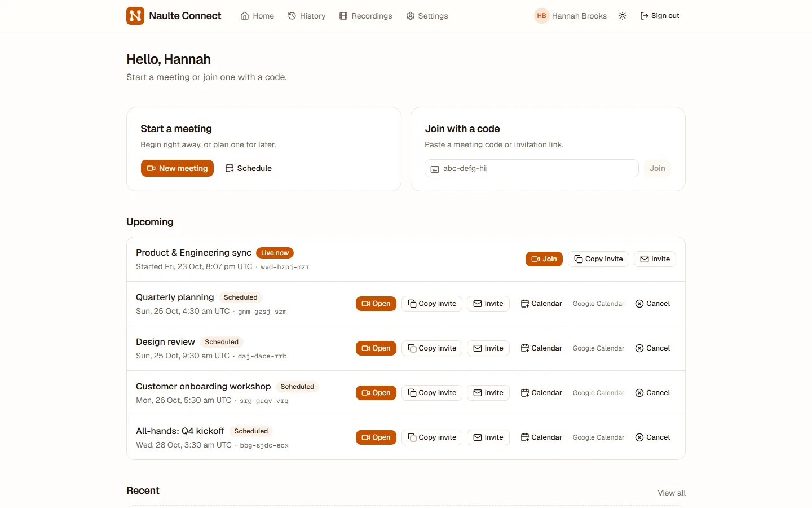Select the meeting code gnm-gzsj-szm
The height and width of the screenshot is (508, 812).
262,312
